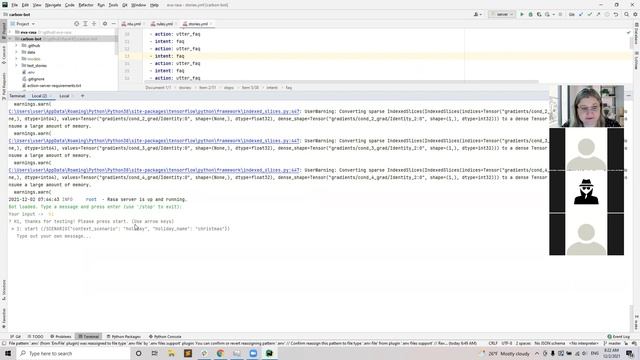This screenshot has height=360, width=640.
Task: Open the Pull Requests tool window on the left stripe
Action: click(4, 86)
